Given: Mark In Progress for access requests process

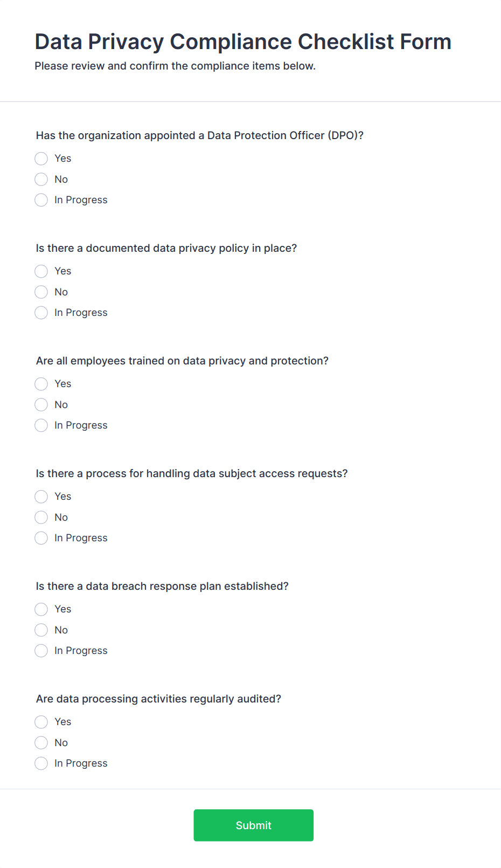Looking at the screenshot, I should click(41, 538).
